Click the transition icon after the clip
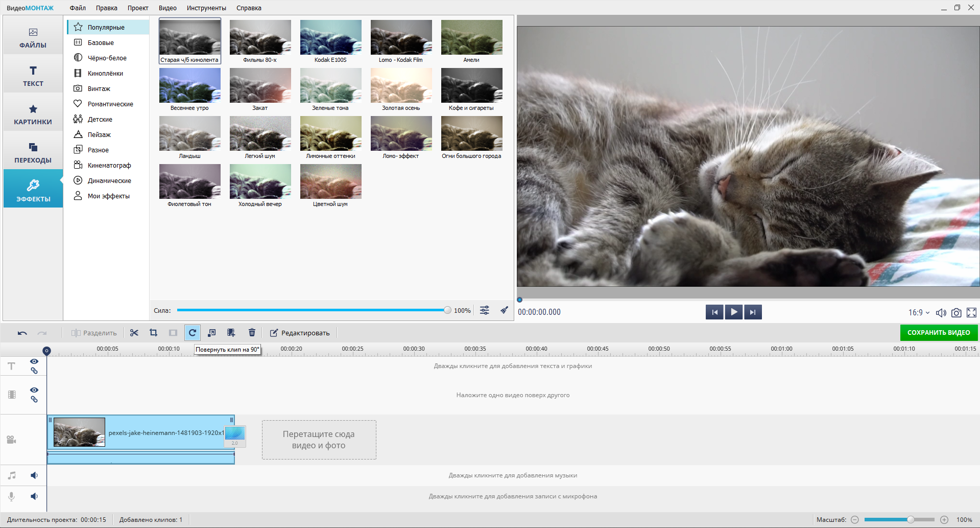The height and width of the screenshot is (528, 980). tap(235, 436)
